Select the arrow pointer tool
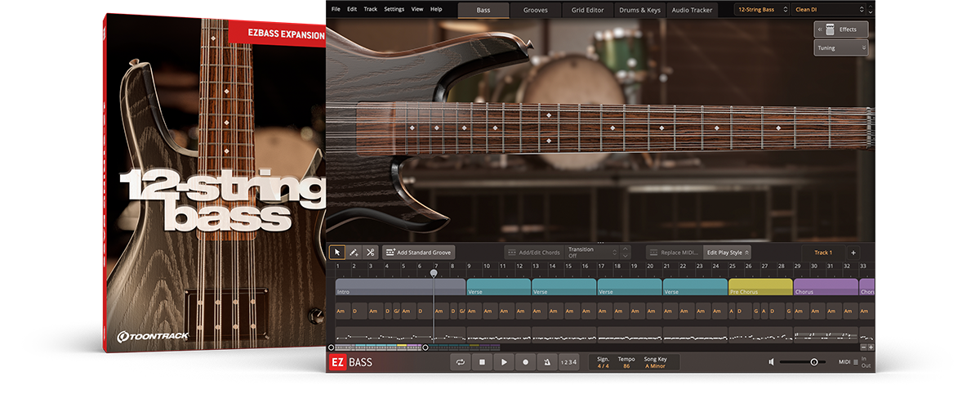The width and height of the screenshot is (980, 399). pyautogui.click(x=337, y=252)
